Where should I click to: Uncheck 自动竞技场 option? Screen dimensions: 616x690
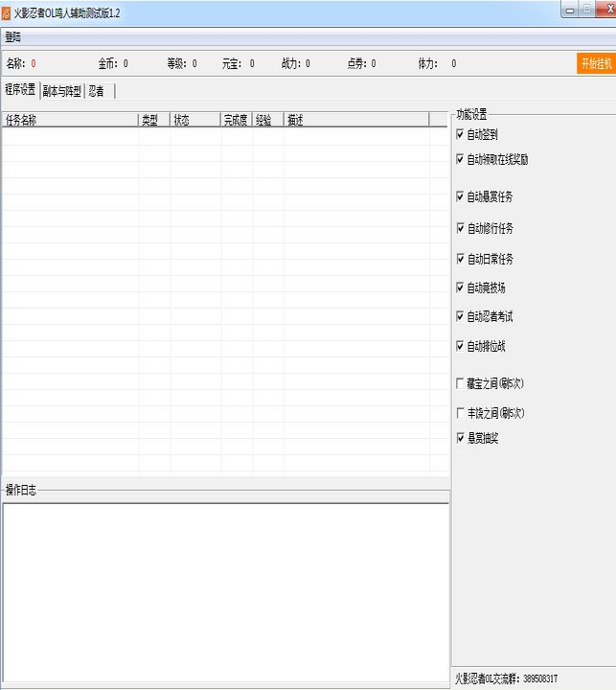461,287
